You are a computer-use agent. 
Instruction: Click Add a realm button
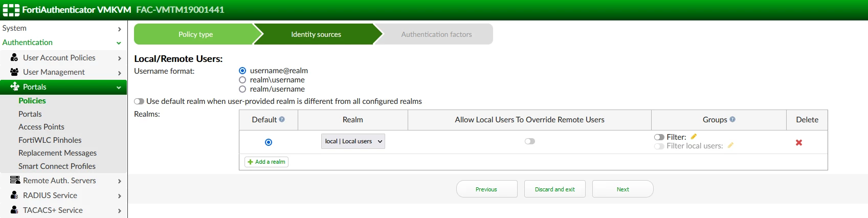(x=266, y=162)
